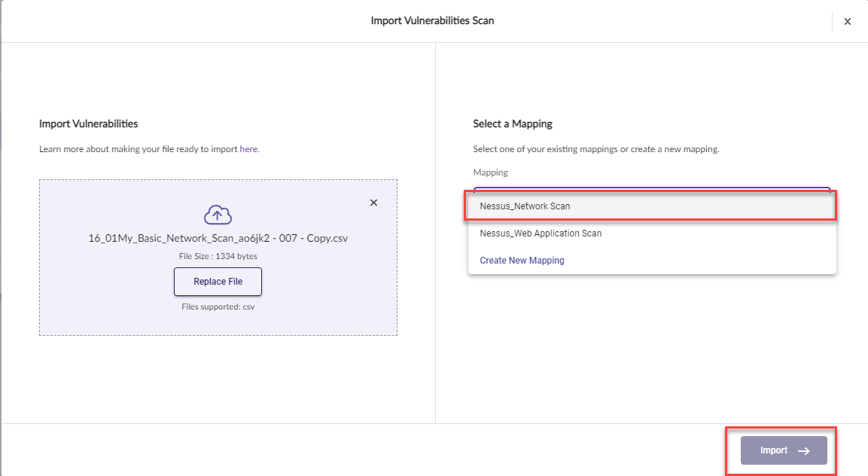Click the cloud upload icon

coord(218,215)
